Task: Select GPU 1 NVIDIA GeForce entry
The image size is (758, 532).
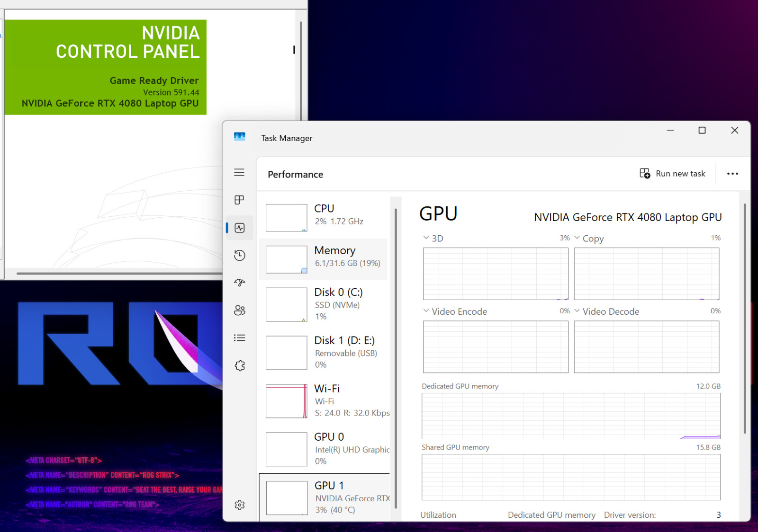Action: click(325, 497)
